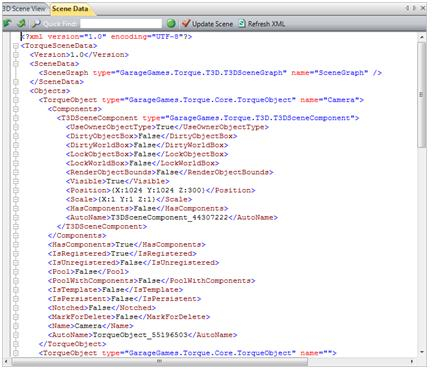Click the horizontal scrollbar left arrow
Viewport: 432px width, 369px height.
[x=7, y=361]
